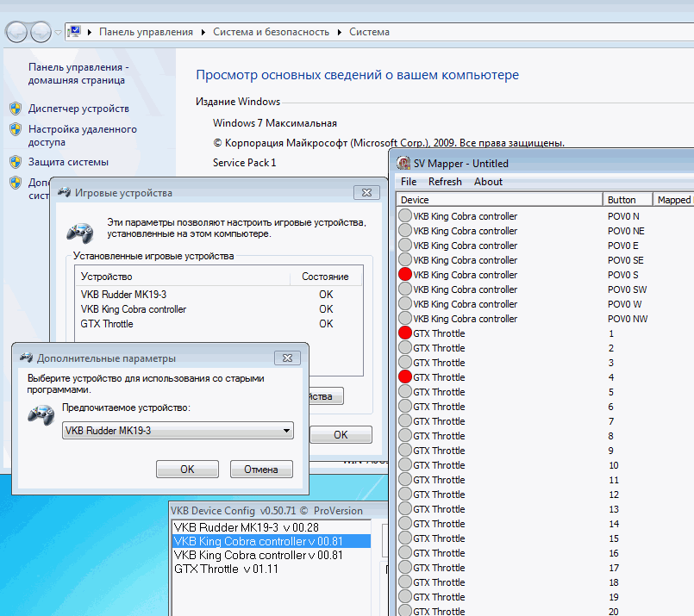Click the shield icon next to Настройка удаленного доступа
This screenshot has height=616, width=694.
coord(16,129)
